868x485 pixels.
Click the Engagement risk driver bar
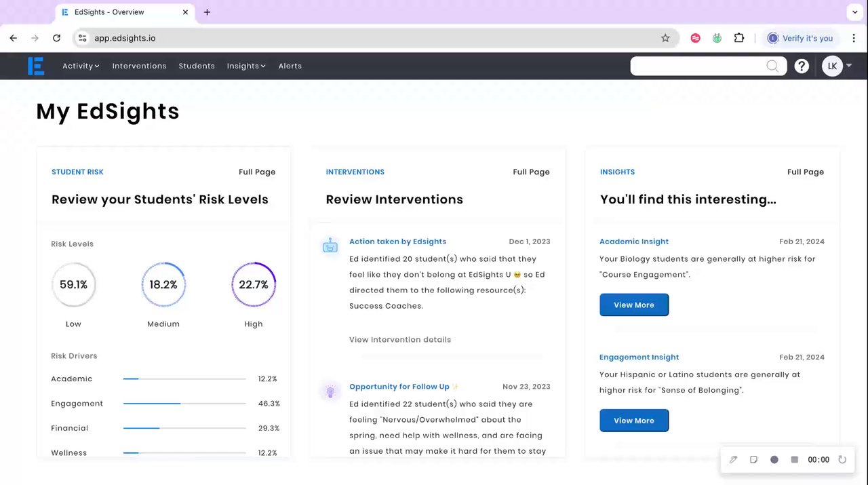[184, 404]
